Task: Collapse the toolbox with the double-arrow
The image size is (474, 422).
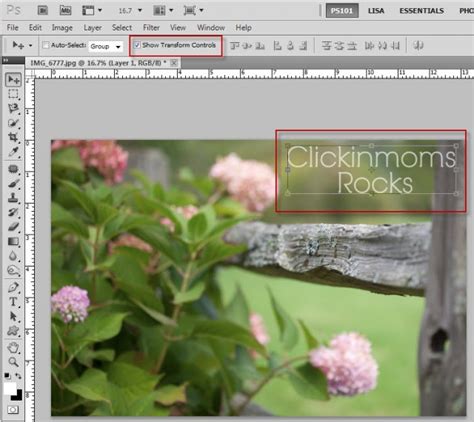Action: [6, 60]
